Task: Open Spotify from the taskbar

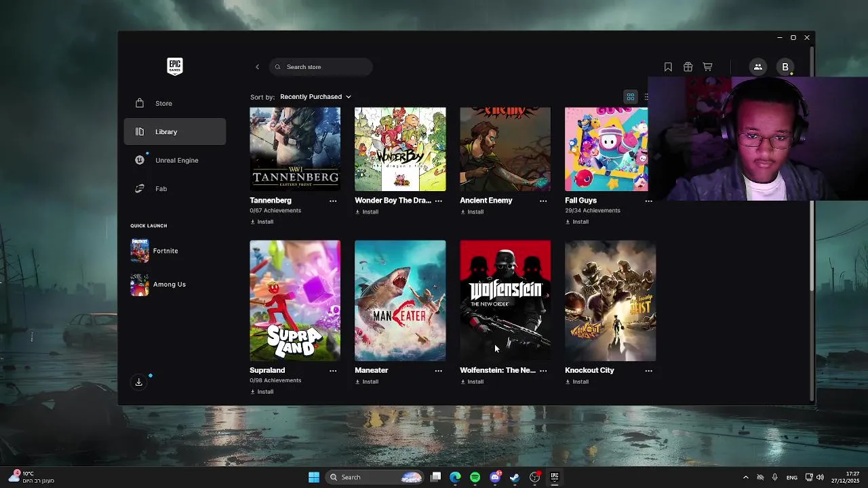Action: point(475,477)
